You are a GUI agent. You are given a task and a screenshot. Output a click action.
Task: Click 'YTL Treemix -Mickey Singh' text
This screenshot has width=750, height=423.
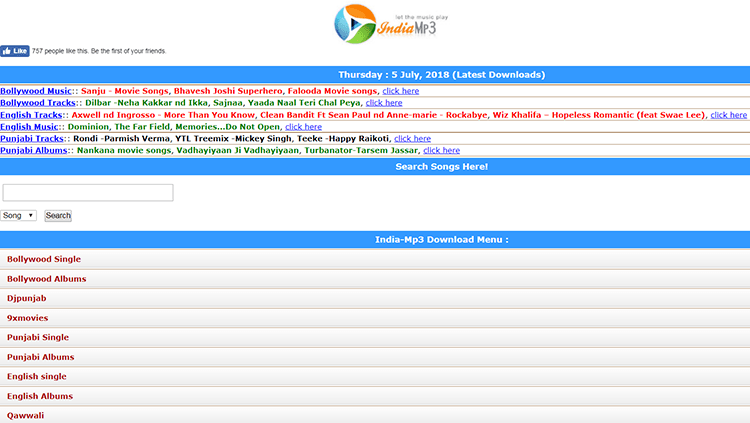pos(233,138)
